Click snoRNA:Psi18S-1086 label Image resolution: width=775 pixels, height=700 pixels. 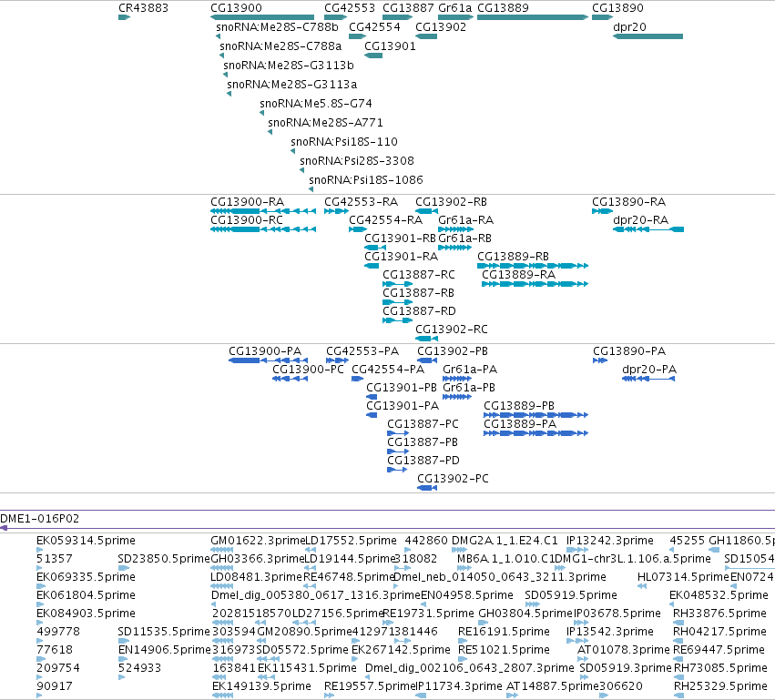(x=366, y=180)
